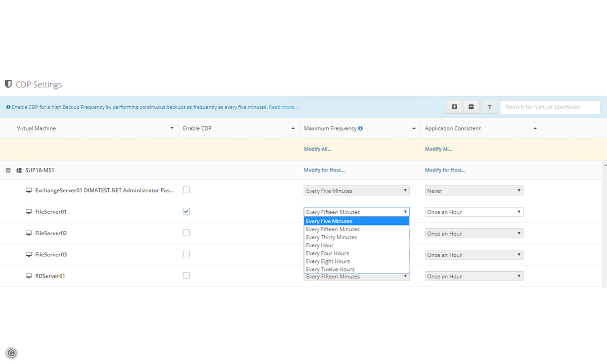Click Modify All under Maximum Frequency
Image resolution: width=607 pixels, height=364 pixels.
[318, 149]
